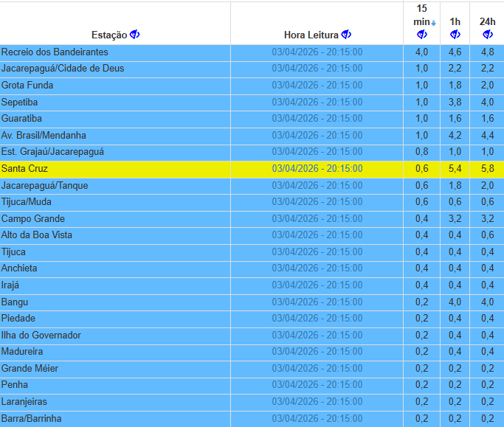Screen dimensions: 504x427
Task: Sort by the 1h column header
Action: coord(455,22)
